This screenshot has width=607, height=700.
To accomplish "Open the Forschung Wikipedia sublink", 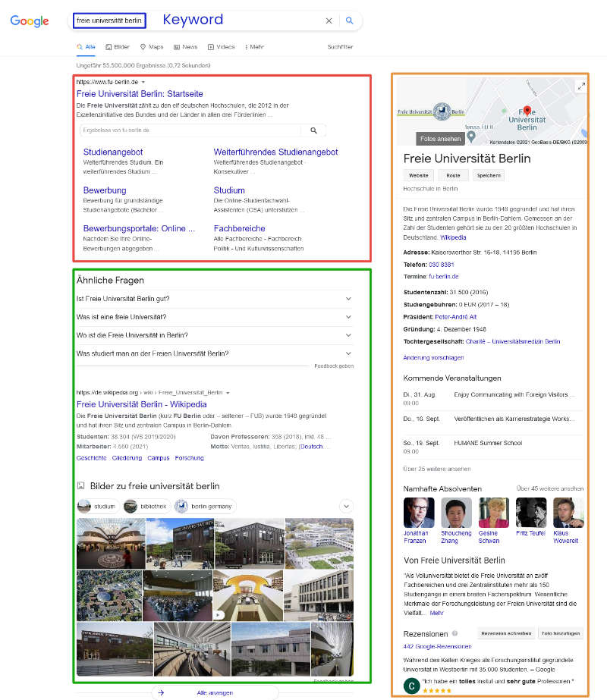I will (x=190, y=458).
